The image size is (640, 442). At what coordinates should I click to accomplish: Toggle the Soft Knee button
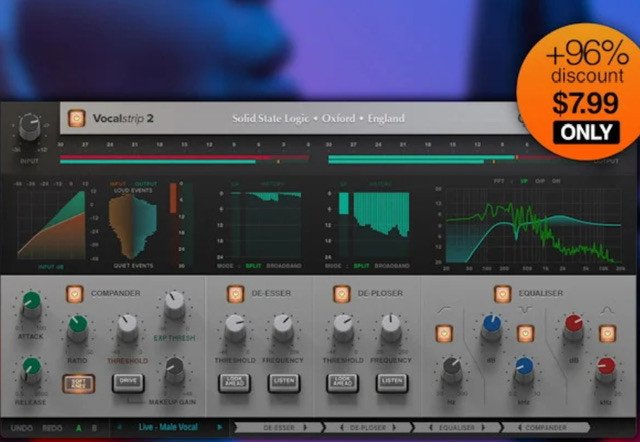[79, 383]
